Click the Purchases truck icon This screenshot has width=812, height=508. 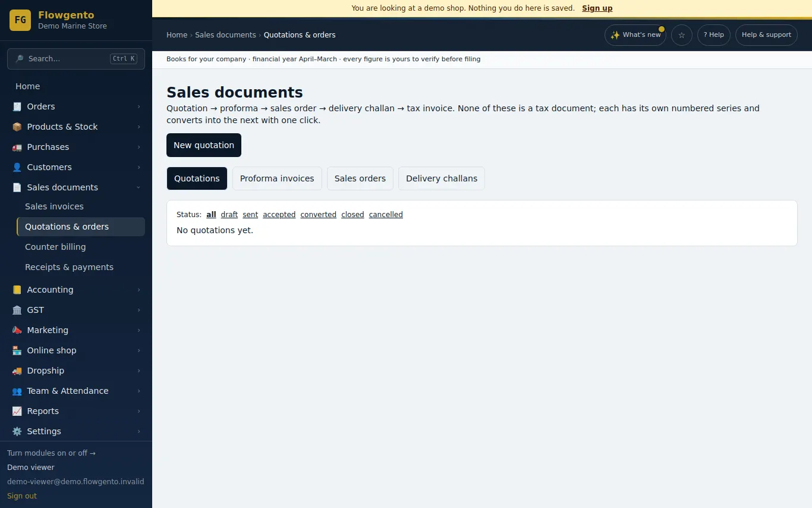click(17, 147)
